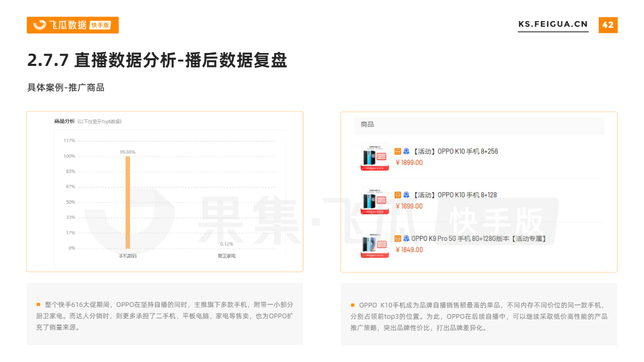Click the 飞瓜数据 swirl logo icon
Screen dimensions: 644x362
click(40, 25)
